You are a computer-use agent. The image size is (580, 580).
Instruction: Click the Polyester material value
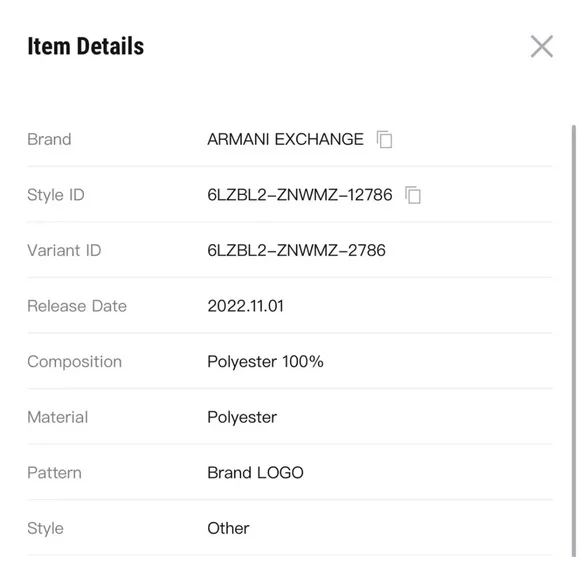pos(242,417)
